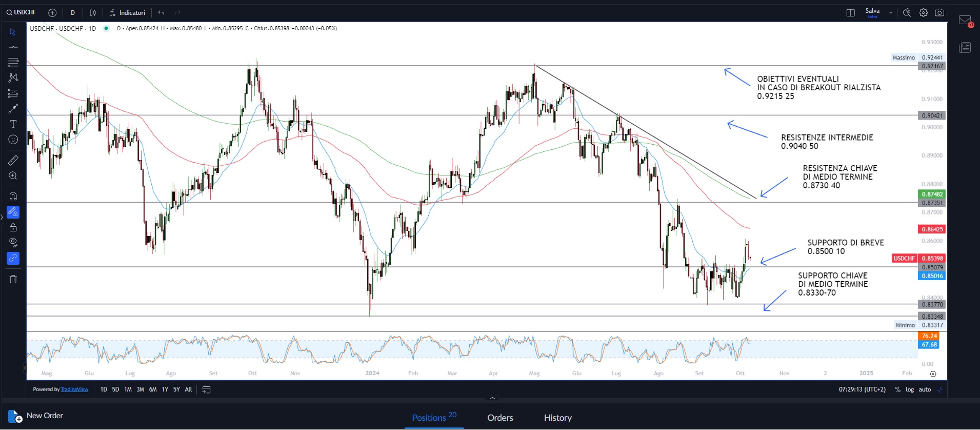Open the chart settings gear
This screenshot has height=430, width=980.
coord(923,13)
